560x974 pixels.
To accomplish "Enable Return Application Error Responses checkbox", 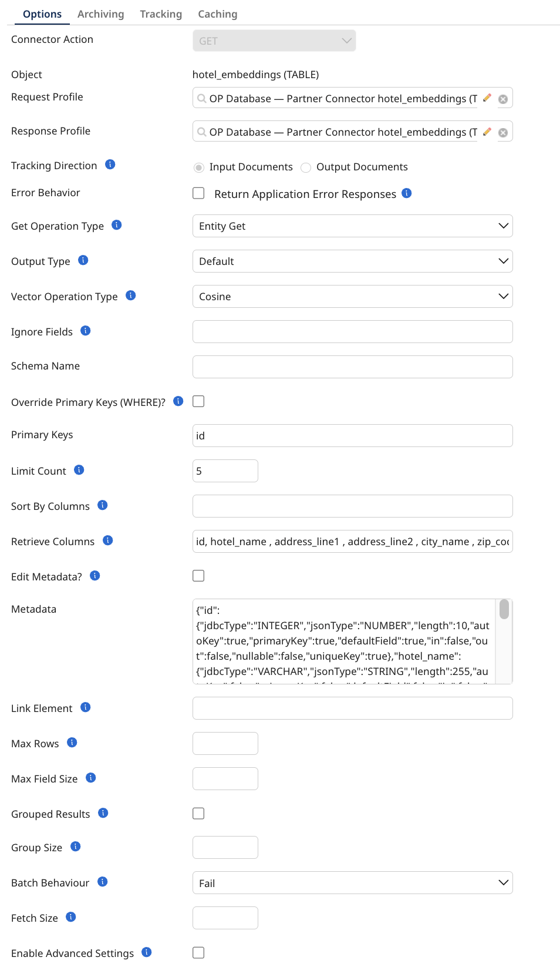I will click(199, 193).
